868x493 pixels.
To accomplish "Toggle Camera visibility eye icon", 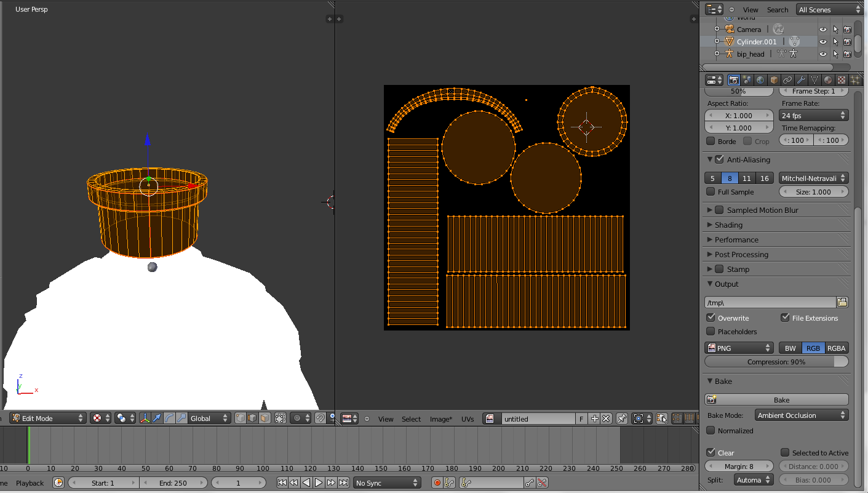I will 823,30.
